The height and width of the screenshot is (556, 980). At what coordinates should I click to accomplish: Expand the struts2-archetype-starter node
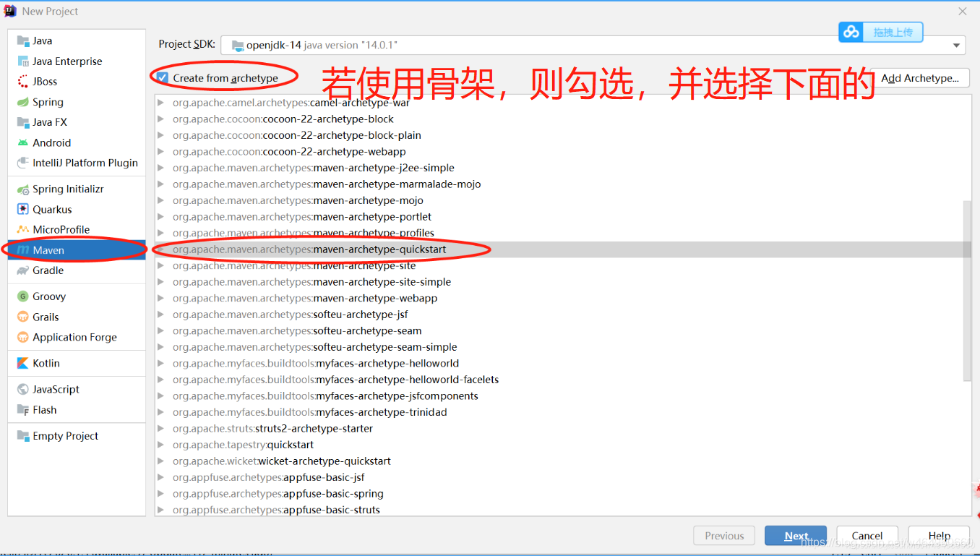click(160, 429)
